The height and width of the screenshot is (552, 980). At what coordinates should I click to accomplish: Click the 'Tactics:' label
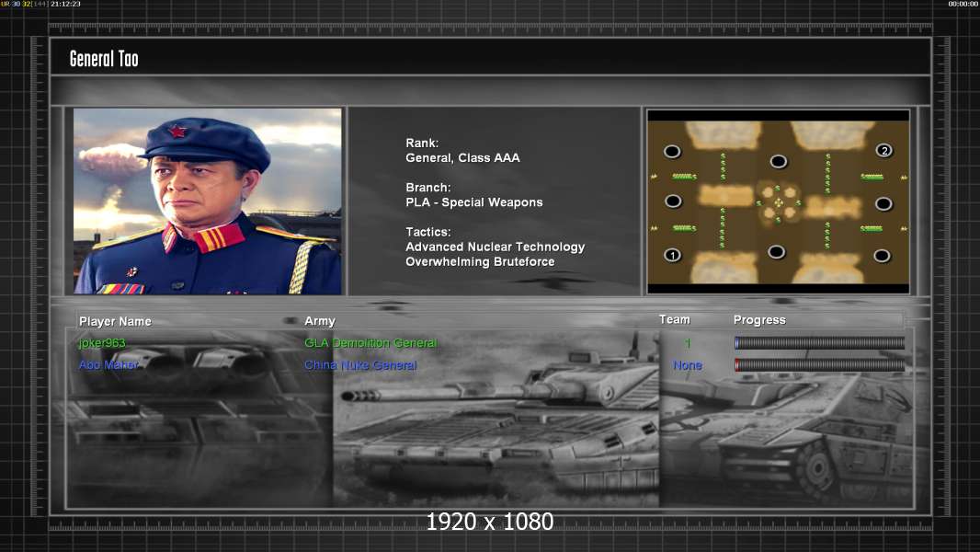click(x=428, y=232)
